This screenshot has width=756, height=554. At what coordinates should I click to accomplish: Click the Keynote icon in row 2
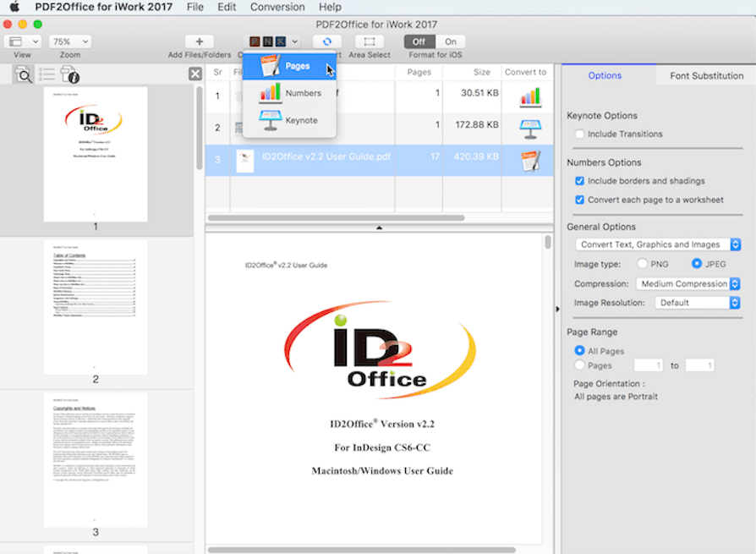tap(530, 128)
